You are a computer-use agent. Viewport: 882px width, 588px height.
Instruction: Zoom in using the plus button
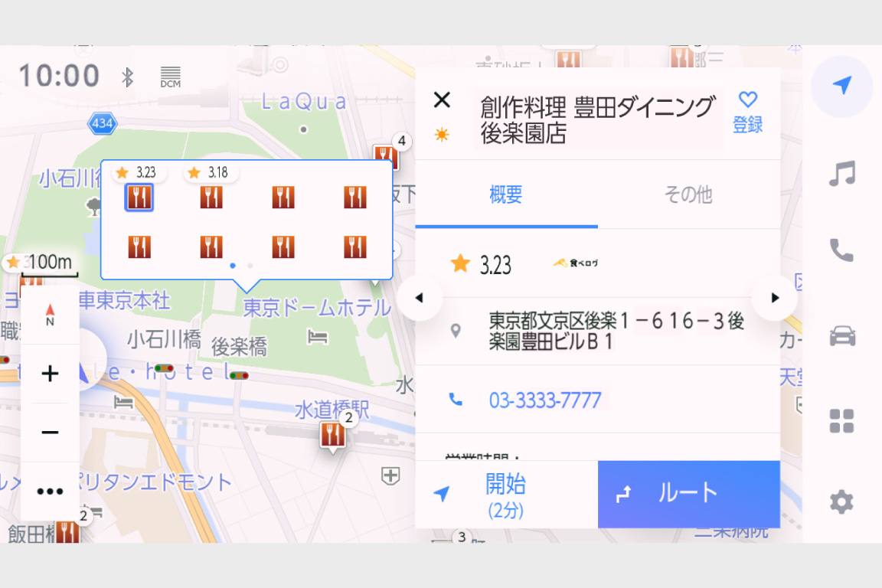[x=50, y=373]
